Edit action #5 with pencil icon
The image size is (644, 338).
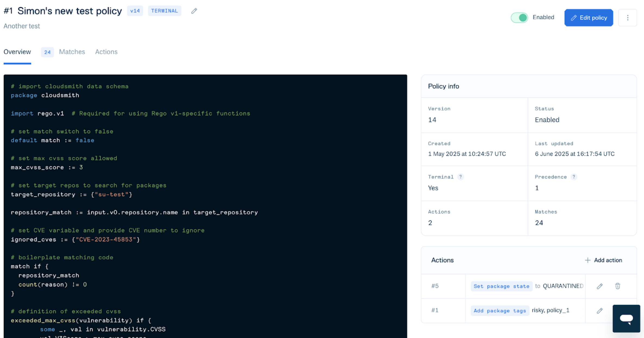[x=599, y=286]
